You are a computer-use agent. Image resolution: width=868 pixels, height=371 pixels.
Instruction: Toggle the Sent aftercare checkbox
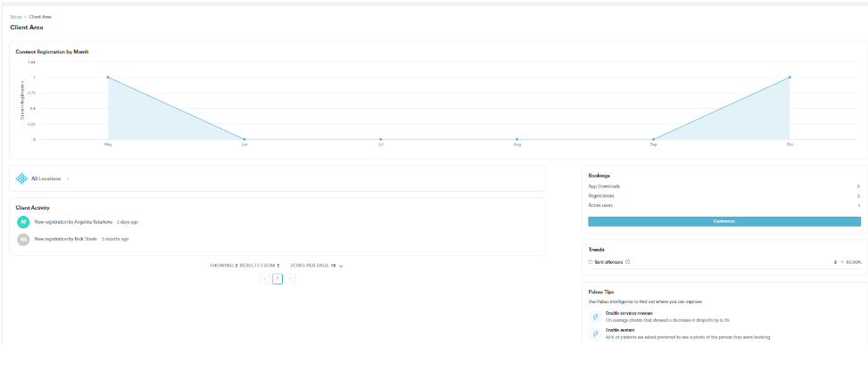pos(591,262)
